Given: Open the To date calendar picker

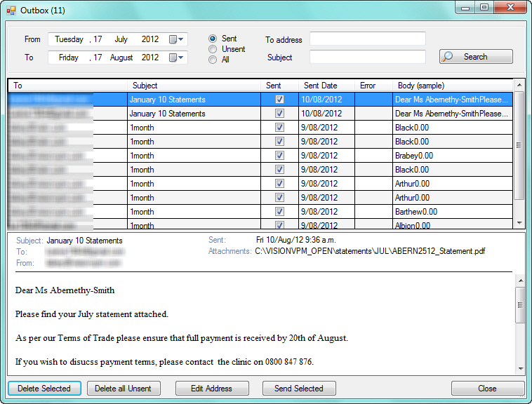Looking at the screenshot, I should pos(176,58).
